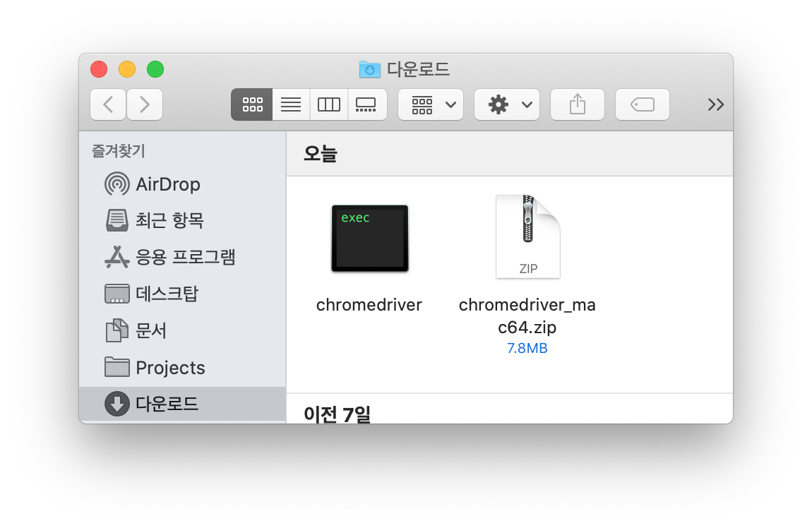This screenshot has height=528, width=812.
Task: Maximize the window with green button
Action: pyautogui.click(x=155, y=69)
